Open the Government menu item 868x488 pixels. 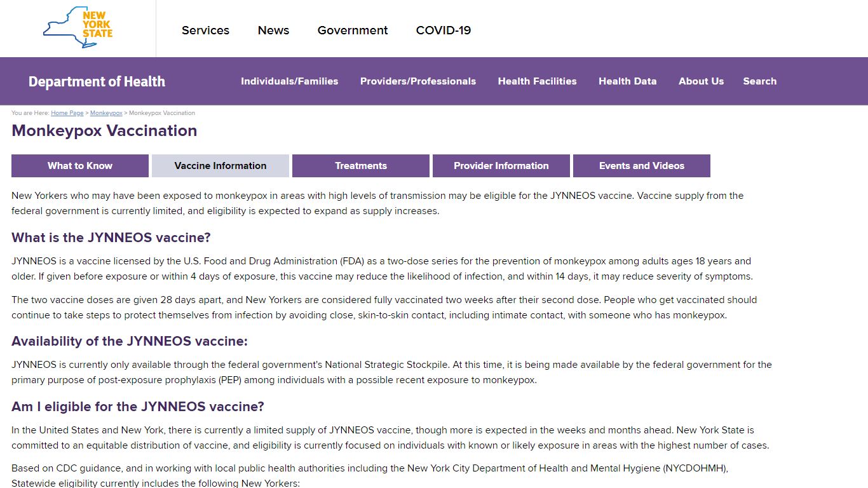point(353,30)
